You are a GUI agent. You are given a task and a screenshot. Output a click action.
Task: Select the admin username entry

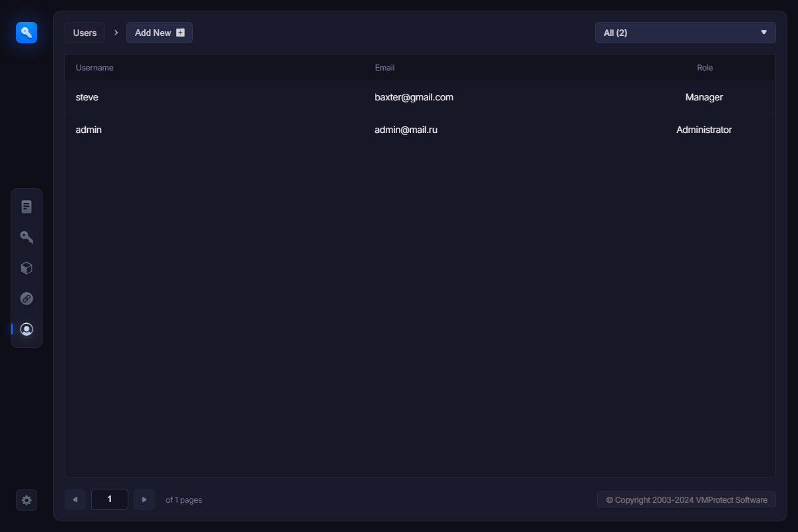tap(88, 130)
